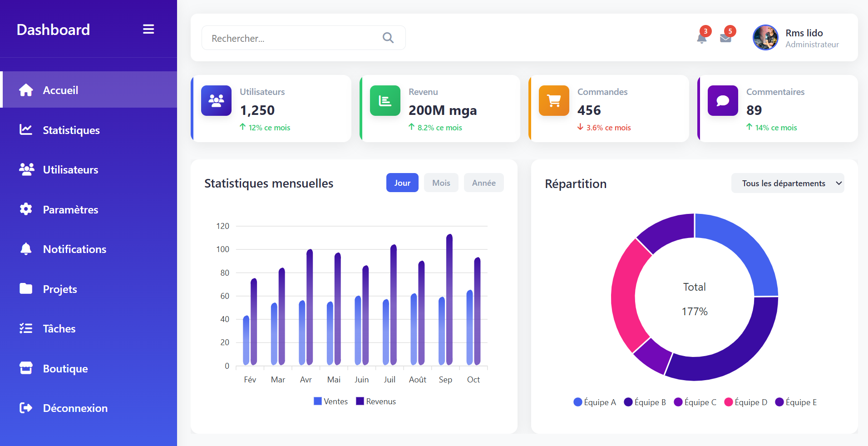868x446 pixels.
Task: Click the hamburger menu icon in sidebar
Action: click(x=148, y=30)
